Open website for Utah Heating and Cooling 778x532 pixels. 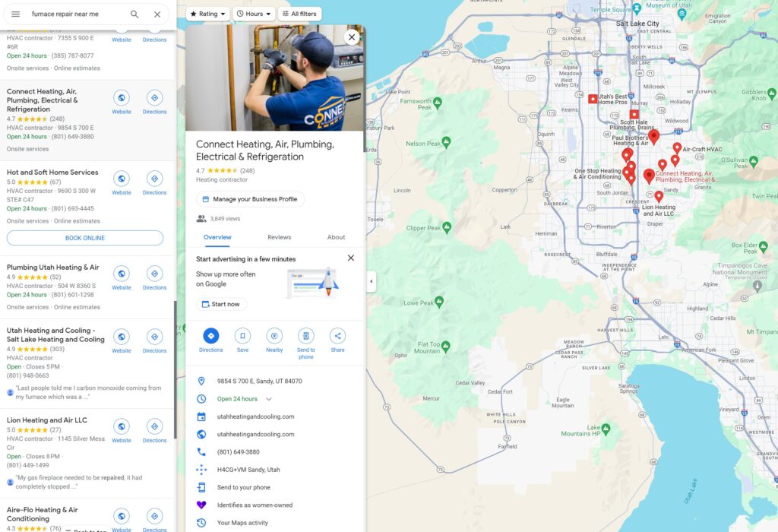click(122, 341)
